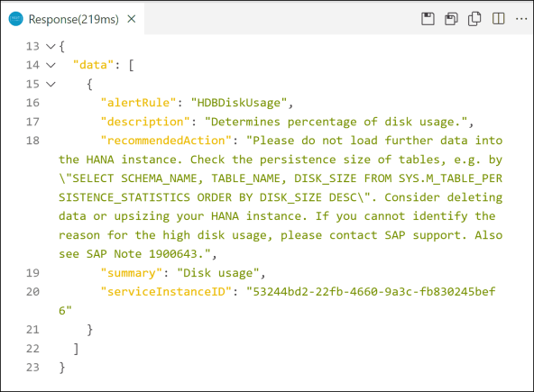Close the Response(219ms) tab
Viewport: 534px width, 392px height.
click(x=132, y=19)
